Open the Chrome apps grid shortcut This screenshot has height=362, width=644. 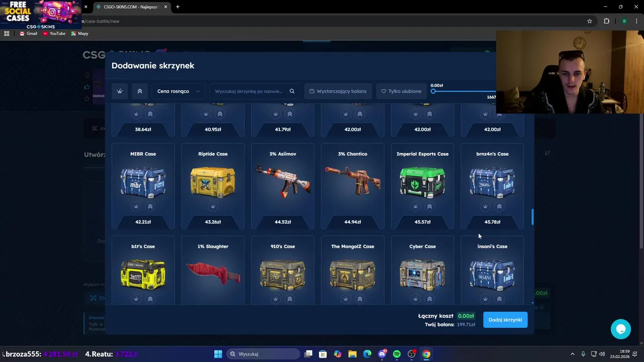[7, 34]
